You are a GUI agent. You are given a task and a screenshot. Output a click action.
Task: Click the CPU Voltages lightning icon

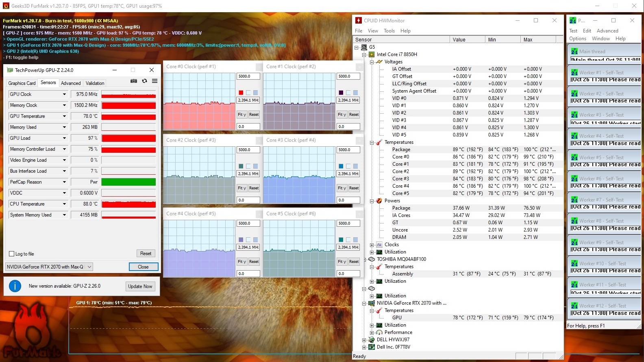tap(379, 62)
